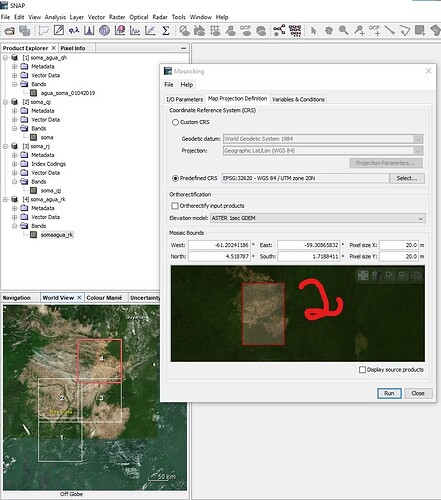Select the Draw Line tool
The width and height of the screenshot is (441, 500).
click(x=389, y=31)
